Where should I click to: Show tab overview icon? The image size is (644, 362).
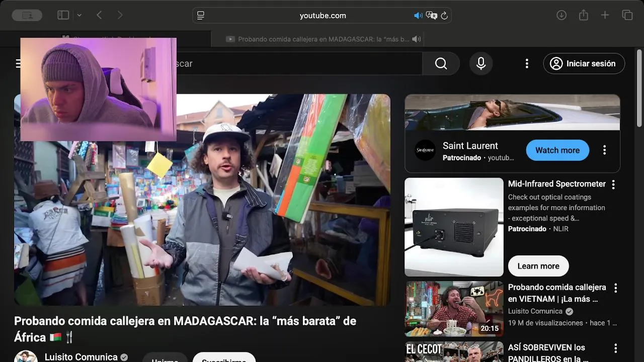coord(627,16)
